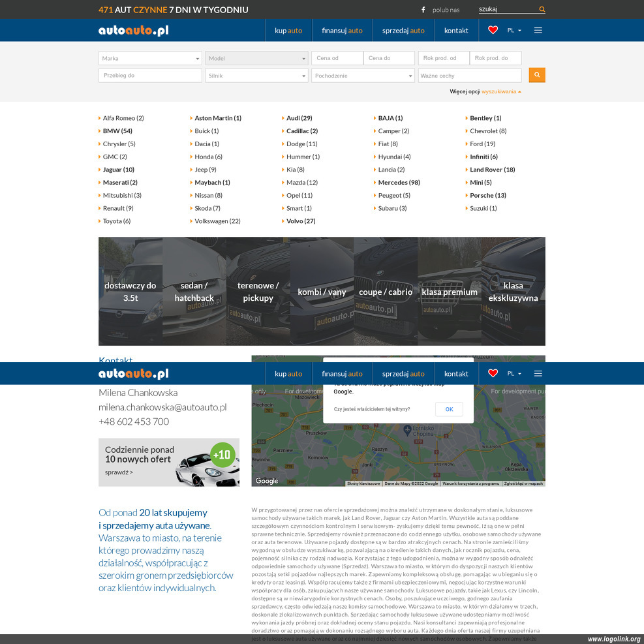Click the Lotnisko Chopina airport marker on the map
This screenshot has width=644, height=644.
click(407, 430)
